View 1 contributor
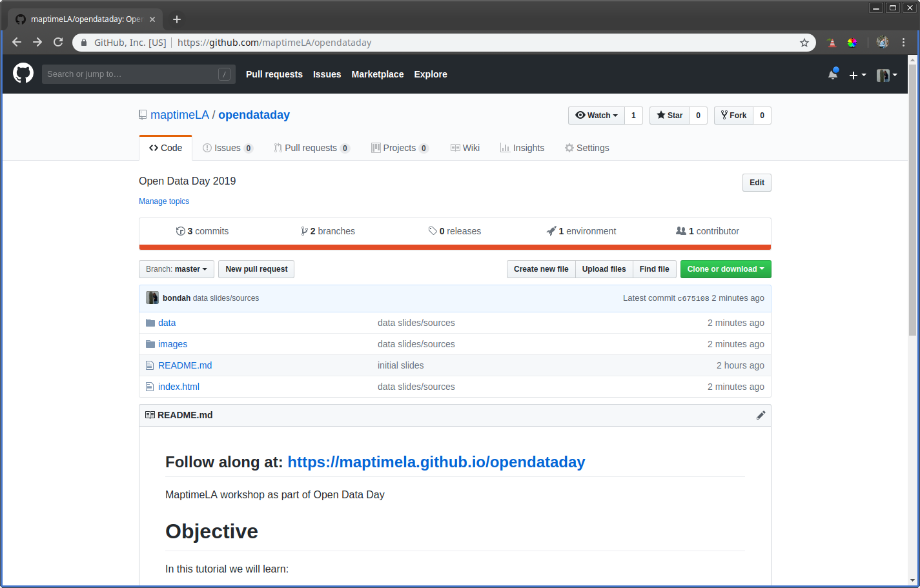The image size is (920, 588). coord(708,231)
